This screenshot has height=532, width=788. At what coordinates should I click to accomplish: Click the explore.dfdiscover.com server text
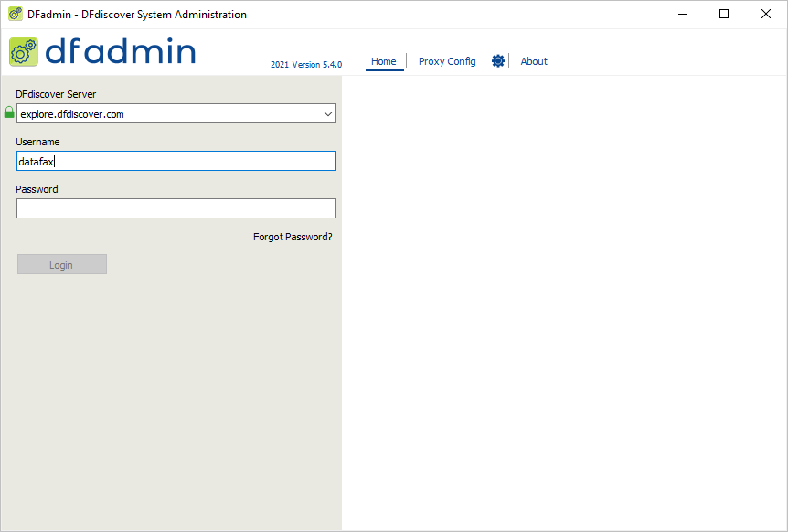[72, 114]
